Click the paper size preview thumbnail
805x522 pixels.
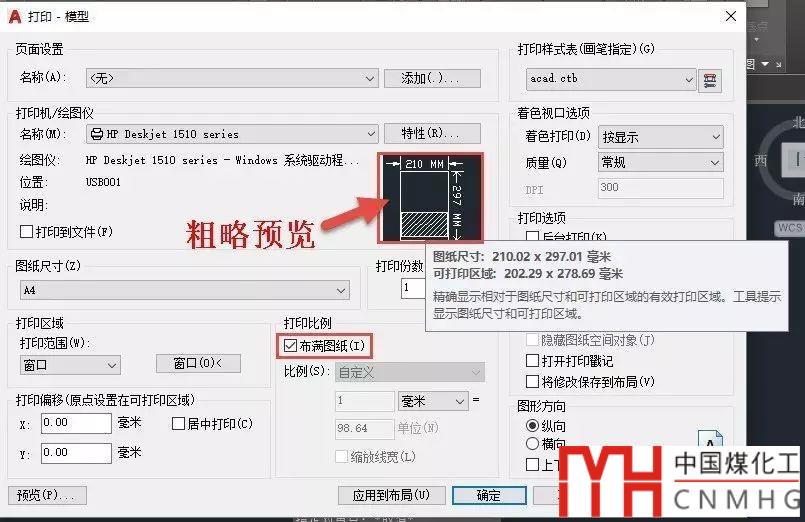430,198
